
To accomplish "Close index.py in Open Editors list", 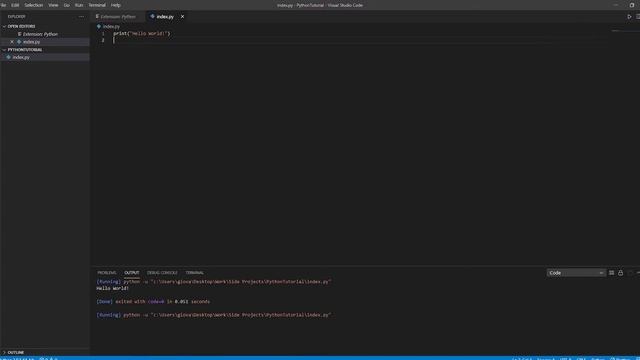I will click(x=12, y=42).
